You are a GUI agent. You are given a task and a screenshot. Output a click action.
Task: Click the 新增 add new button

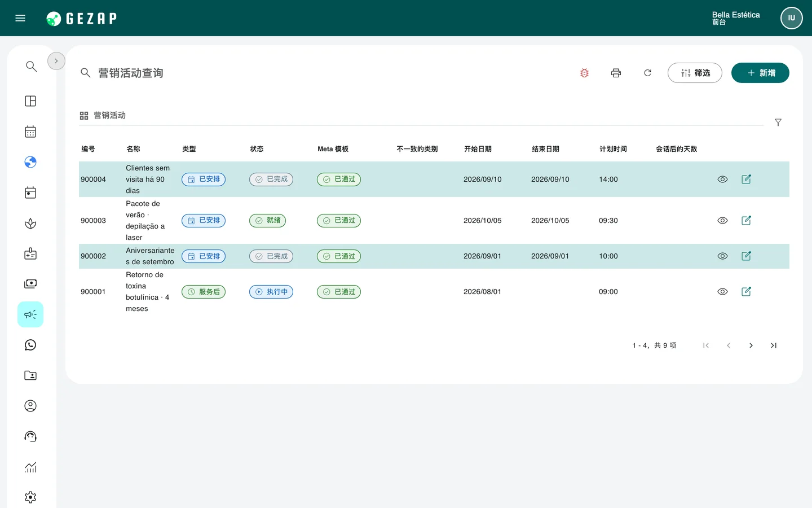pyautogui.click(x=760, y=73)
